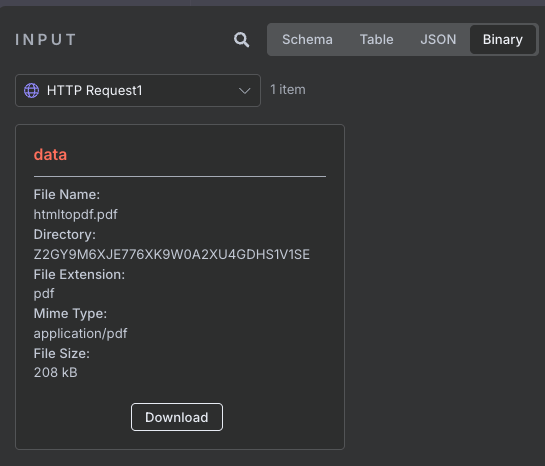
Task: Click the red data property heading
Action: point(50,155)
